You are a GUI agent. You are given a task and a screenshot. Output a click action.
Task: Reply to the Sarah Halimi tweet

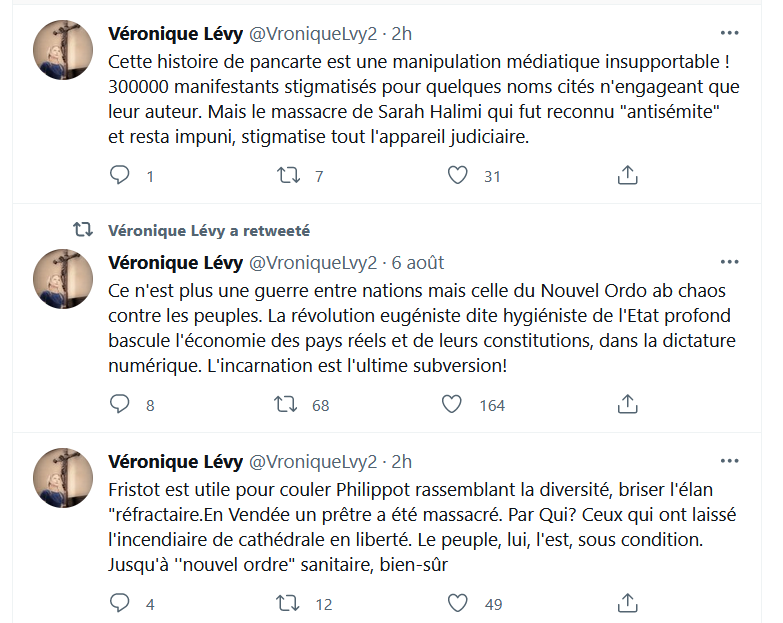point(120,176)
